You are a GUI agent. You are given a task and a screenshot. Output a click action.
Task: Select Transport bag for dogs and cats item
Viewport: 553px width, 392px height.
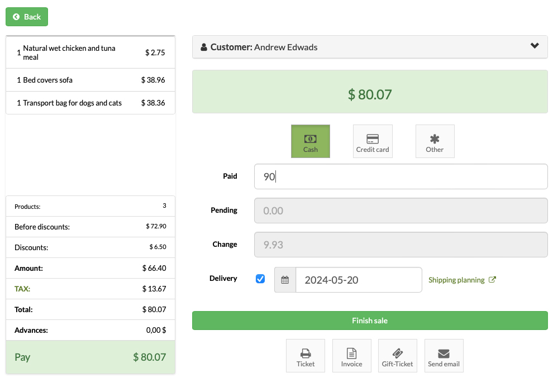tap(90, 103)
